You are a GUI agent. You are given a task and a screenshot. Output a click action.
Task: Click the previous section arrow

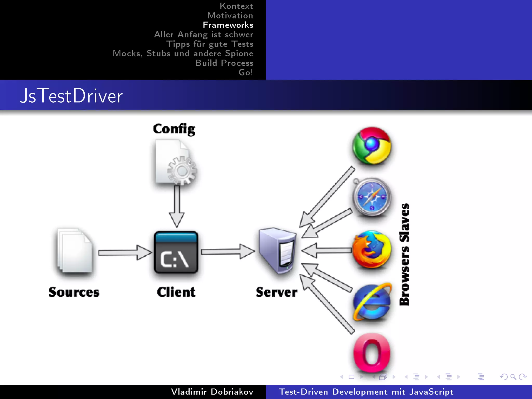438,377
